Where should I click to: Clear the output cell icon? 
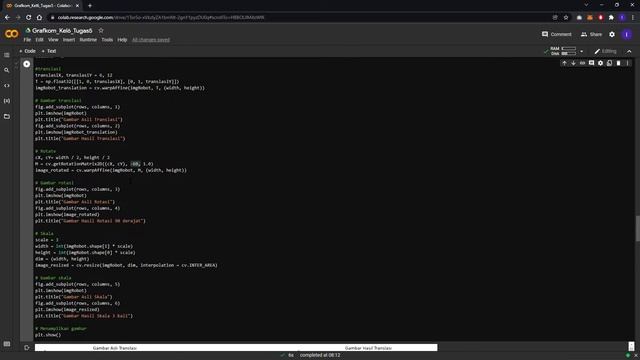27,348
